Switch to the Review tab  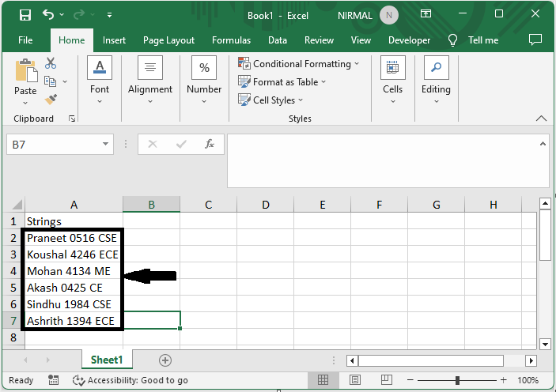(319, 40)
